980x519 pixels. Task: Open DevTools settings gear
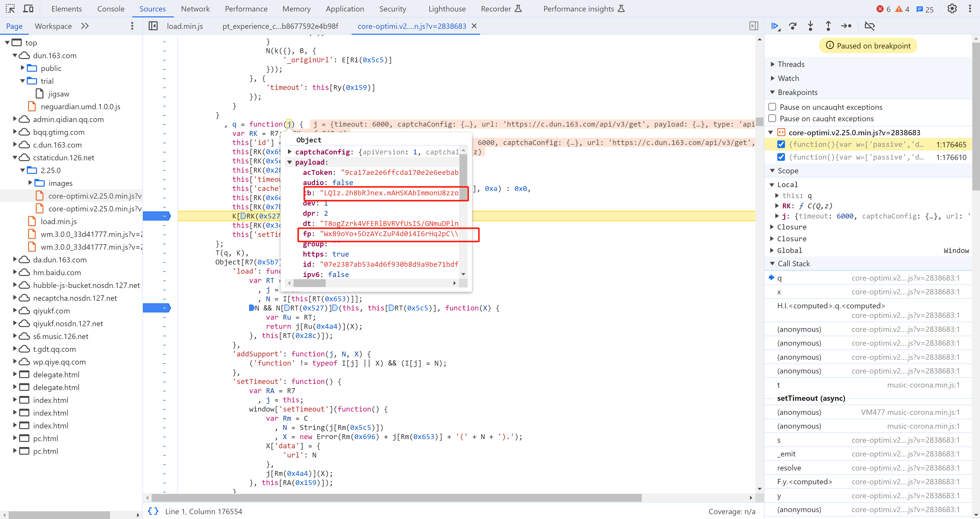(951, 9)
